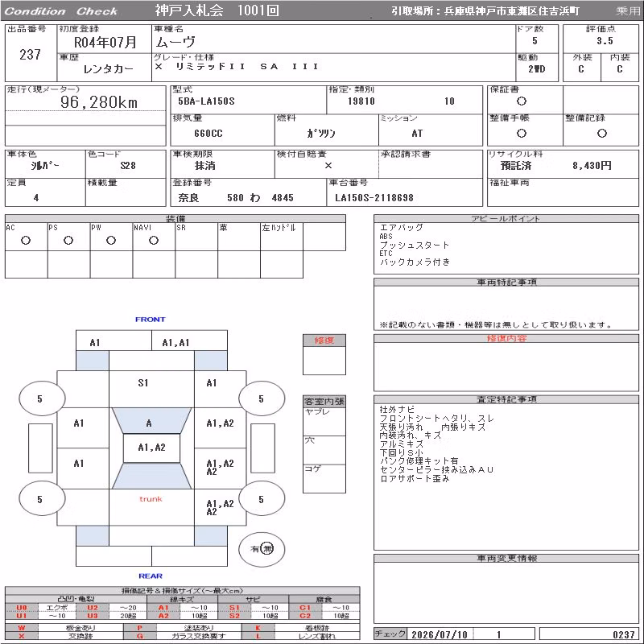The image size is (644, 644).
Task: Select the auction name 神戸入札会 1001回
Action: [217, 10]
